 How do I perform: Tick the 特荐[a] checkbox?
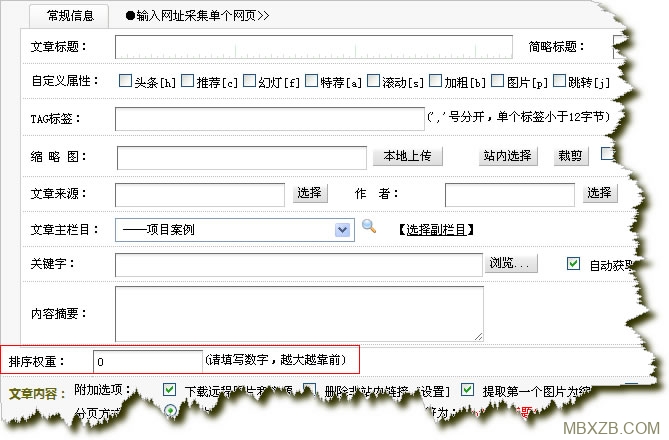(311, 80)
